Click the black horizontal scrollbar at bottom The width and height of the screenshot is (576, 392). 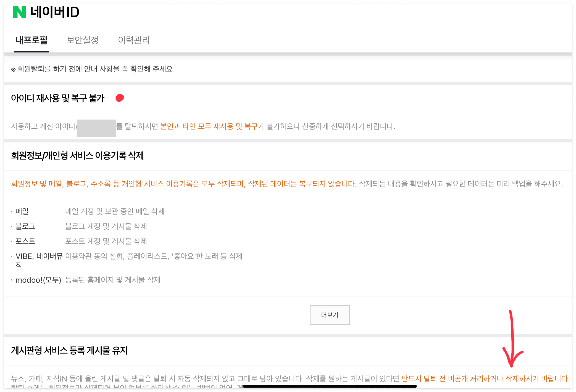point(330,386)
